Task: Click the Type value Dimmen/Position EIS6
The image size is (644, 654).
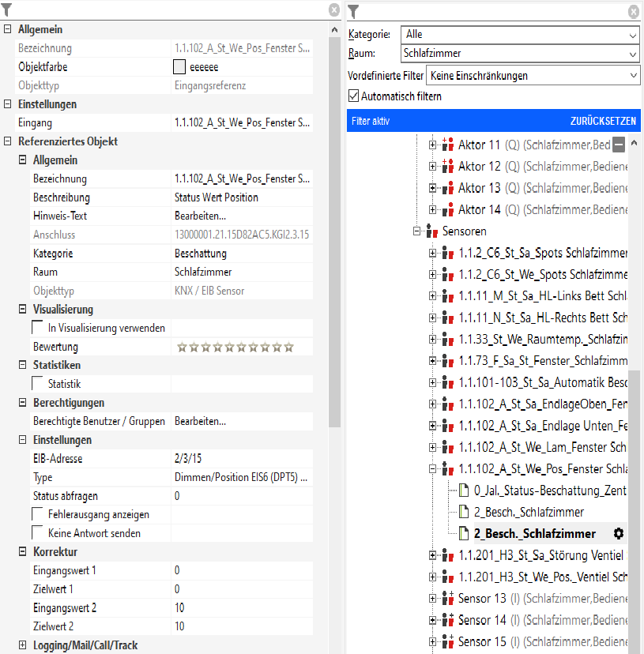Action: pos(241,477)
